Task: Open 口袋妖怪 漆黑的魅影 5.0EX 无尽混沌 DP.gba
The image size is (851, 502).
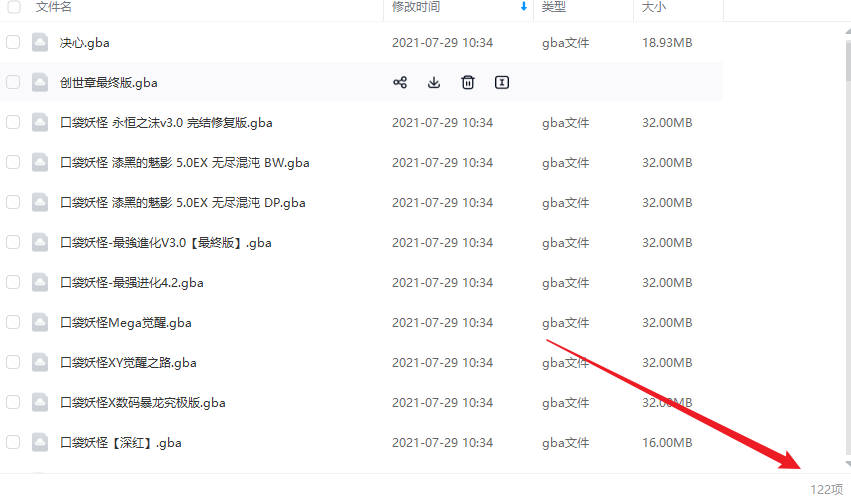Action: pos(182,203)
